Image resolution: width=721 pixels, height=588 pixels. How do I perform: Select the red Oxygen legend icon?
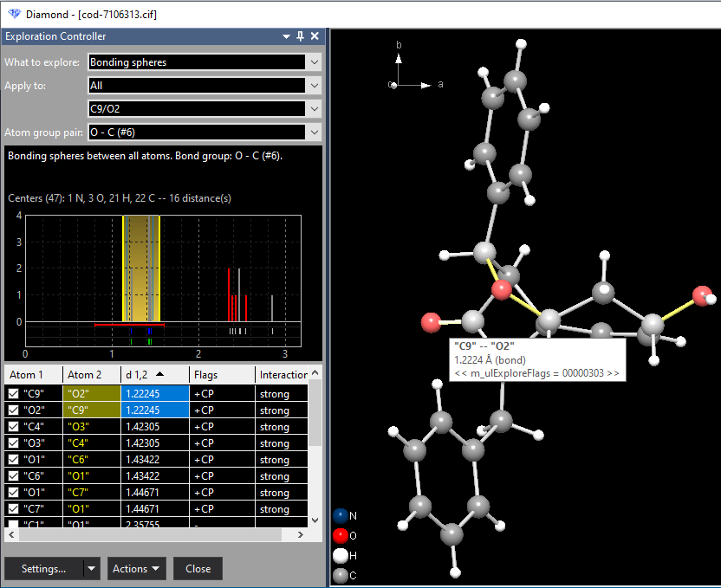tap(338, 535)
